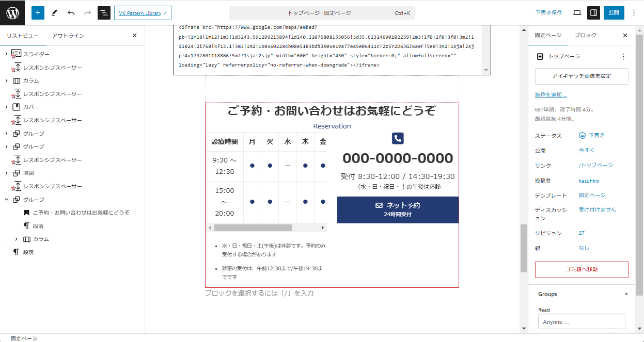644x342 pixels.
Task: Expand the スライダー block in list view
Action: point(6,54)
